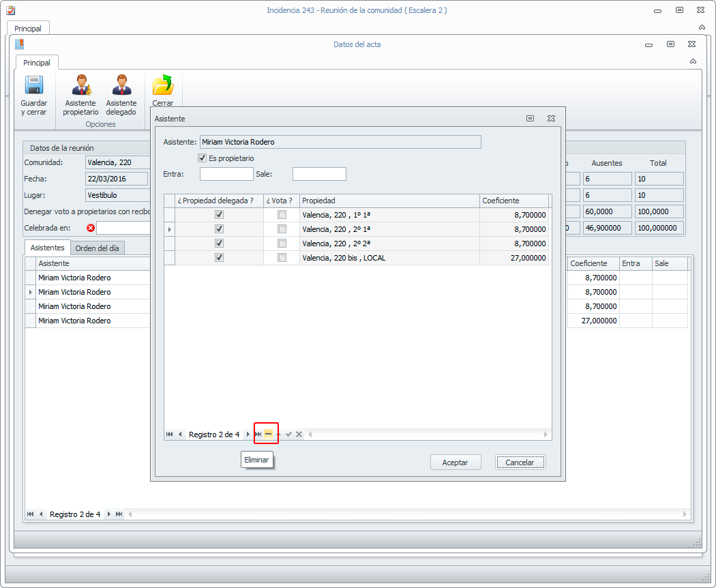
Task: Click the Valencia, 220 bis, LOCAL property cell
Action: tap(389, 258)
